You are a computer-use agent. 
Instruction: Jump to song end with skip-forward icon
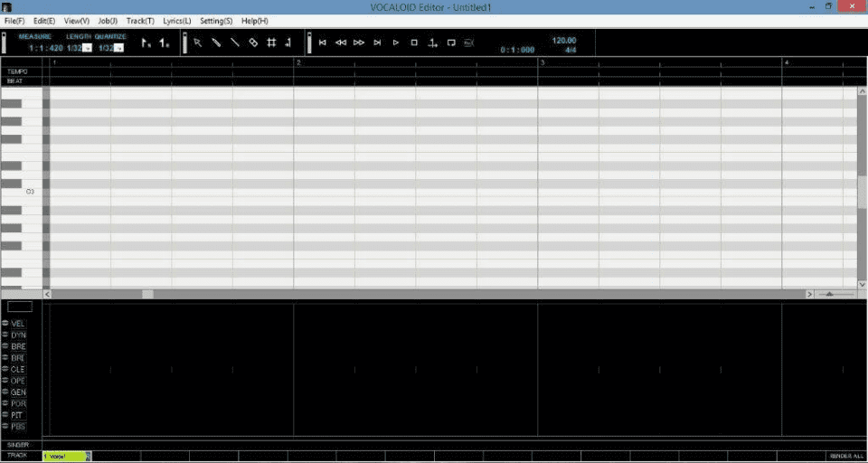click(x=378, y=43)
